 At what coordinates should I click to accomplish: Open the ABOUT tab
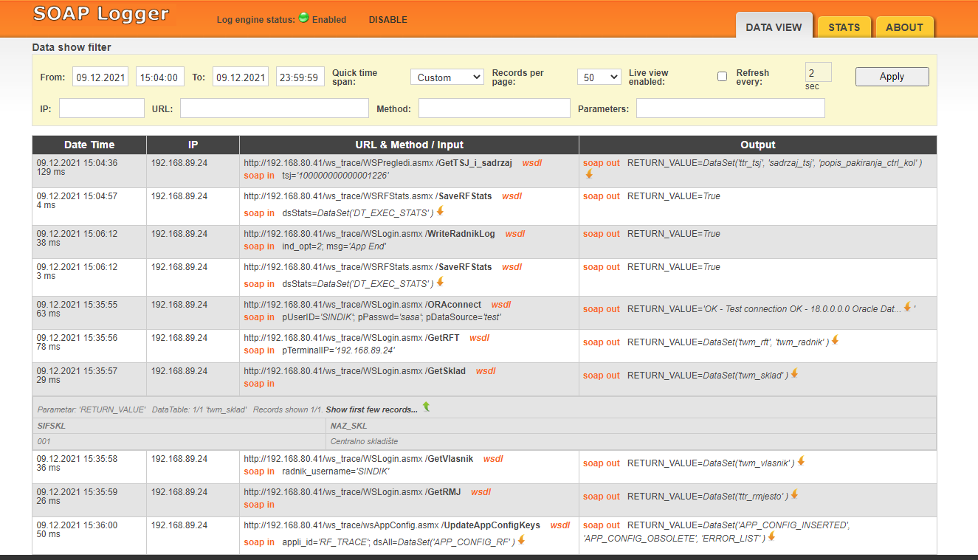[x=904, y=27]
